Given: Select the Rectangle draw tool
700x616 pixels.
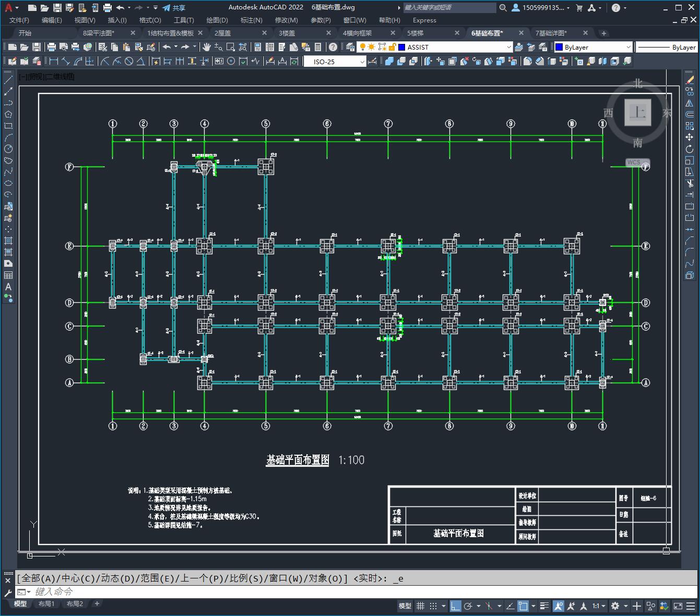Looking at the screenshot, I should tap(8, 126).
